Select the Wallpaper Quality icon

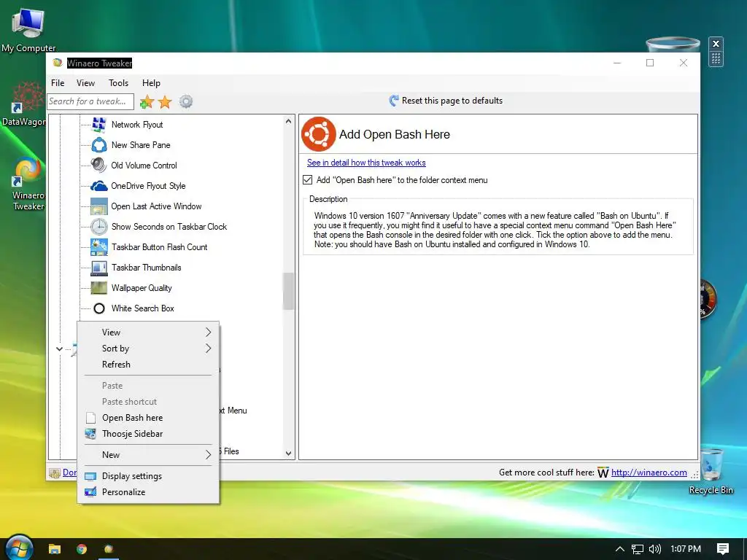coord(99,287)
